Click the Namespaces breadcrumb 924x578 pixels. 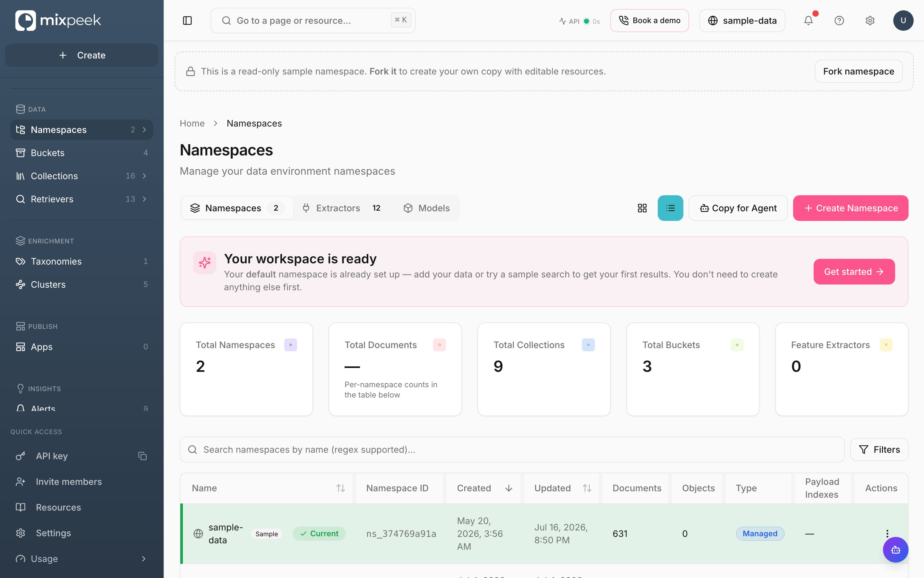(x=254, y=124)
